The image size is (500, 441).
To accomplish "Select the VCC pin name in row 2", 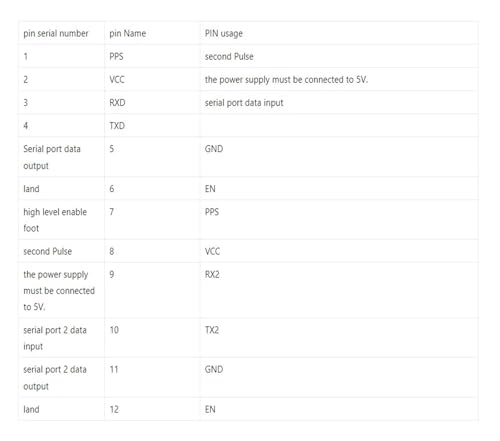I will 117,79.
